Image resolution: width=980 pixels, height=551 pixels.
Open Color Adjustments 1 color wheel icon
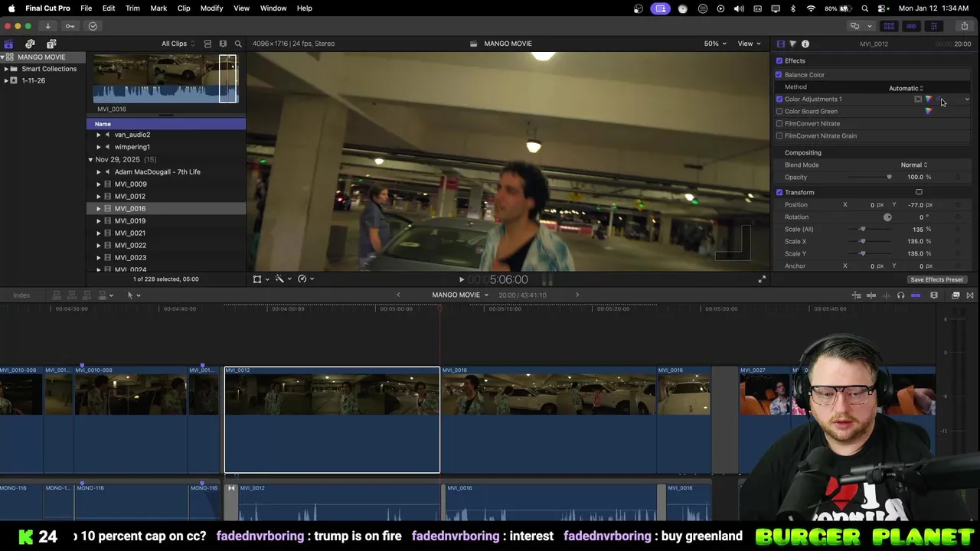point(929,99)
